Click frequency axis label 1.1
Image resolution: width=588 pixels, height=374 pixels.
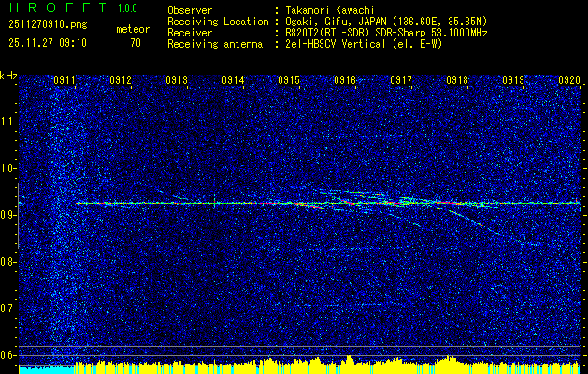point(7,122)
